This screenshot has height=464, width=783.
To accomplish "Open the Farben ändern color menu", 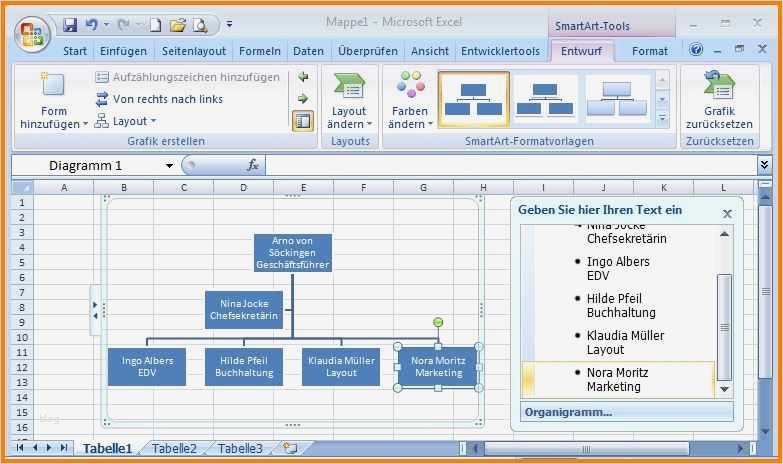I will click(409, 101).
